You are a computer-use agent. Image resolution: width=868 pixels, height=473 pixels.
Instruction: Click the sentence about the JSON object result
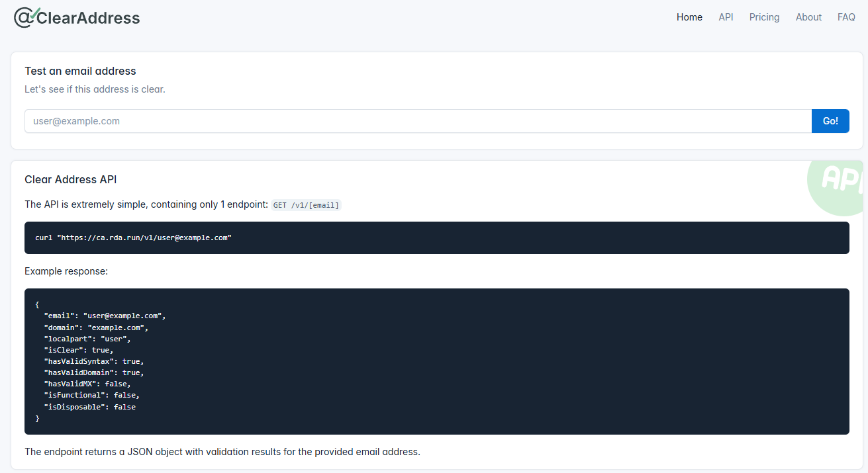[222, 452]
